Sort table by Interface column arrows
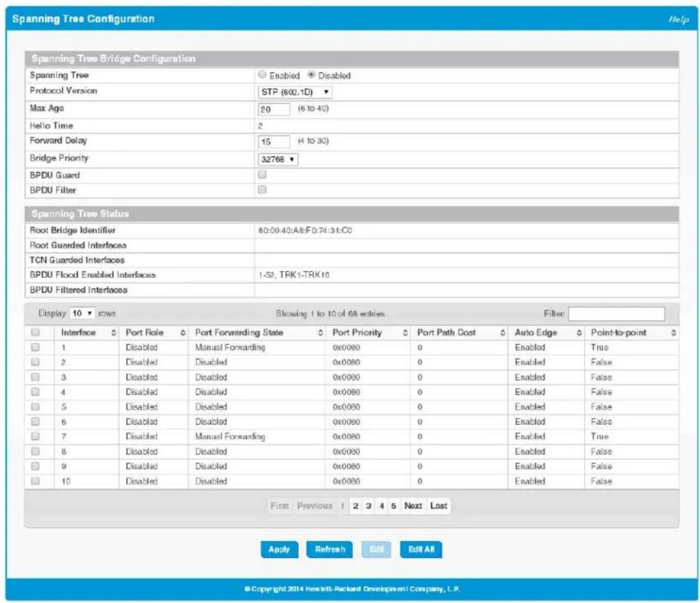 click(113, 333)
